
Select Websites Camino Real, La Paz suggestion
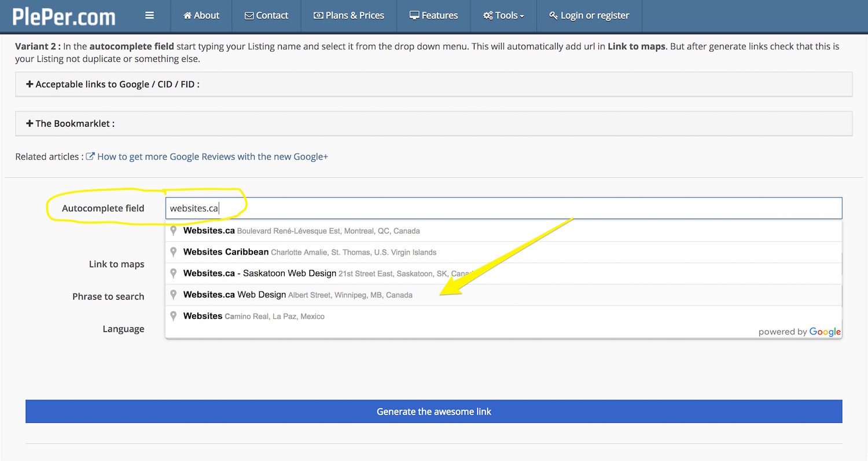[503, 316]
